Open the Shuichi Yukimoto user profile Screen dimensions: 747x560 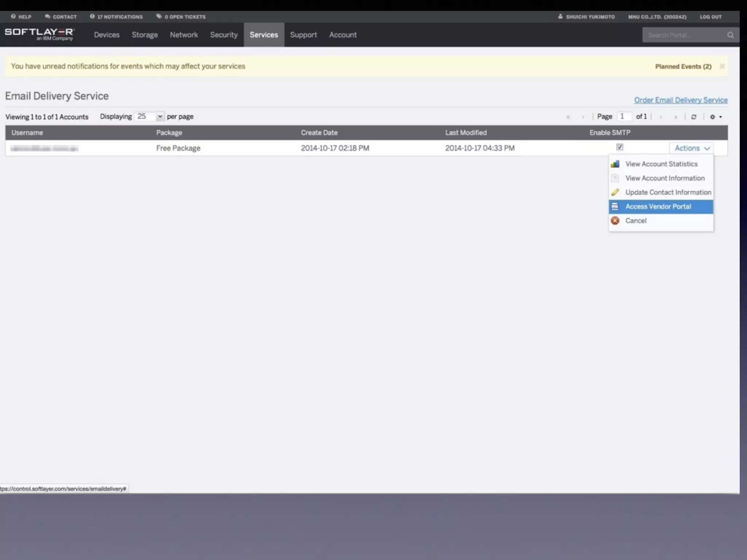click(x=587, y=17)
